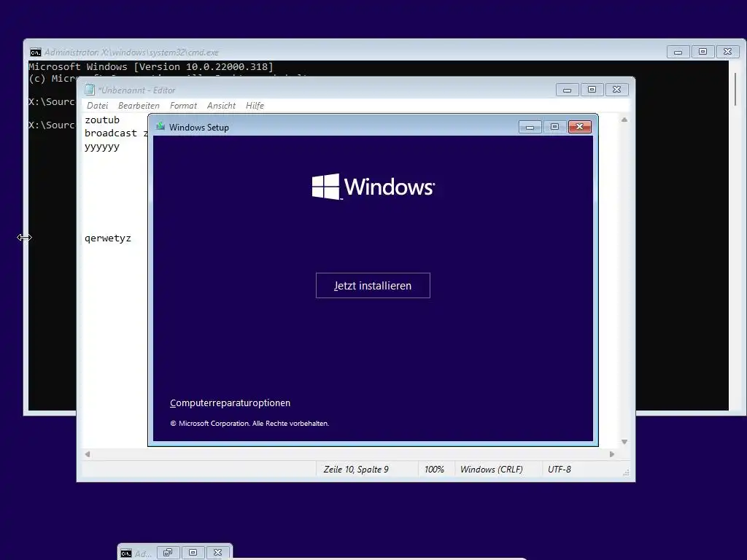Maximize the minimized Ad... window at bottom
747x560 pixels.
[193, 553]
